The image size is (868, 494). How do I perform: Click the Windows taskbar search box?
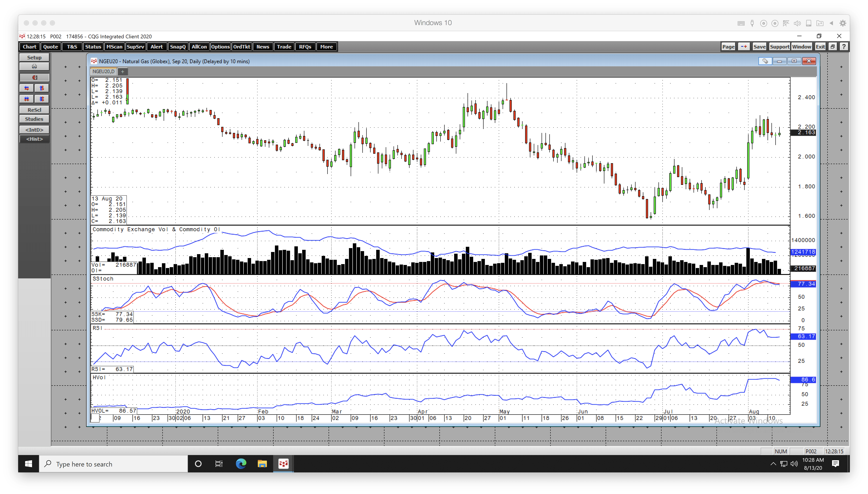[x=114, y=463]
